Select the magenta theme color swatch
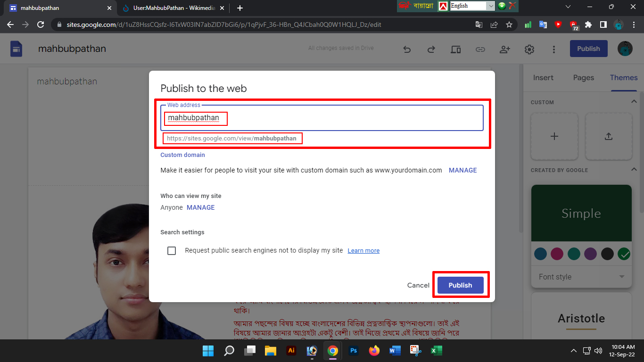The width and height of the screenshot is (644, 362). 557,254
